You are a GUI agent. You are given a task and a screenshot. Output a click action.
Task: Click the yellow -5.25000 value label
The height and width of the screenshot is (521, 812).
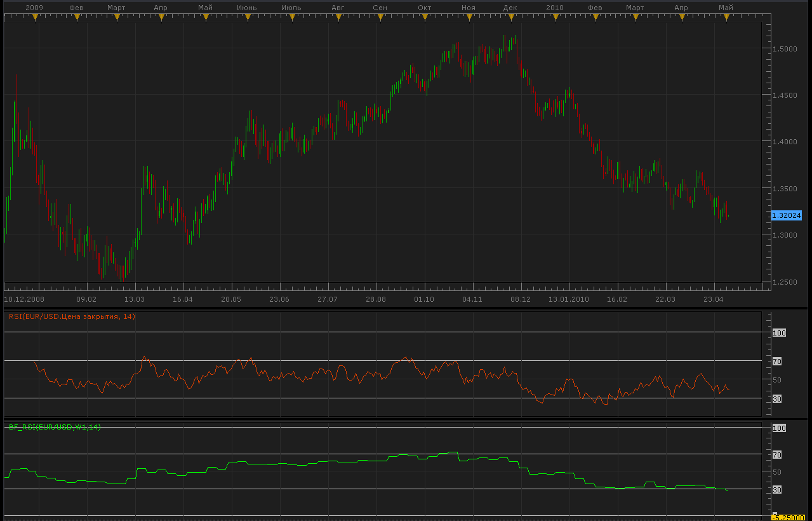(788, 517)
